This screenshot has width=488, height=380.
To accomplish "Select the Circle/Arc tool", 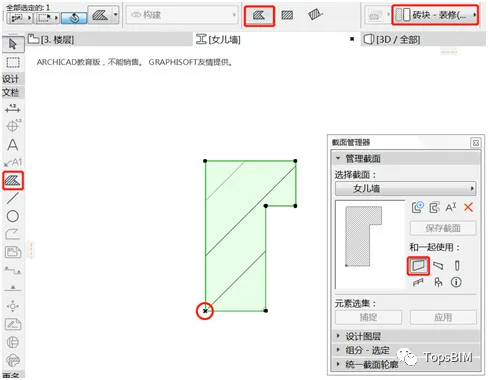I will click(x=13, y=216).
